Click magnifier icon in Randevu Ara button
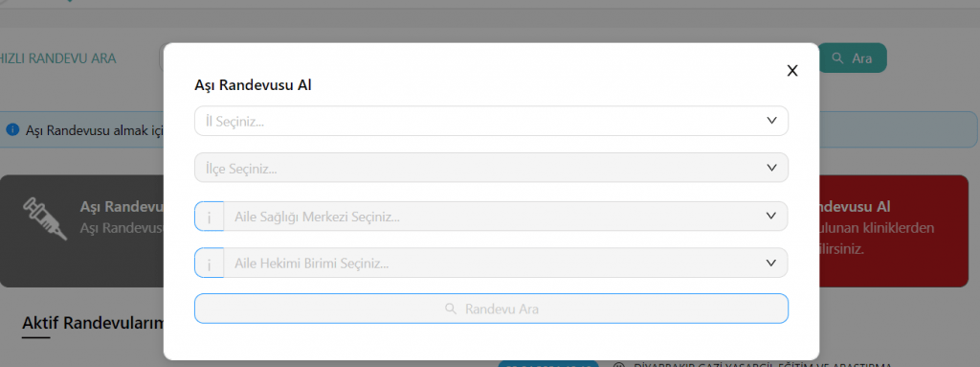Image resolution: width=980 pixels, height=367 pixels. 450,309
